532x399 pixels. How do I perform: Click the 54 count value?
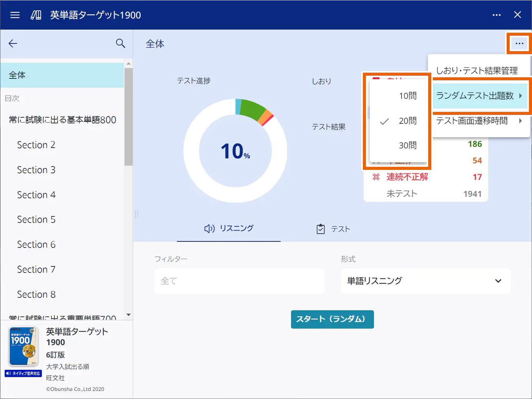477,160
